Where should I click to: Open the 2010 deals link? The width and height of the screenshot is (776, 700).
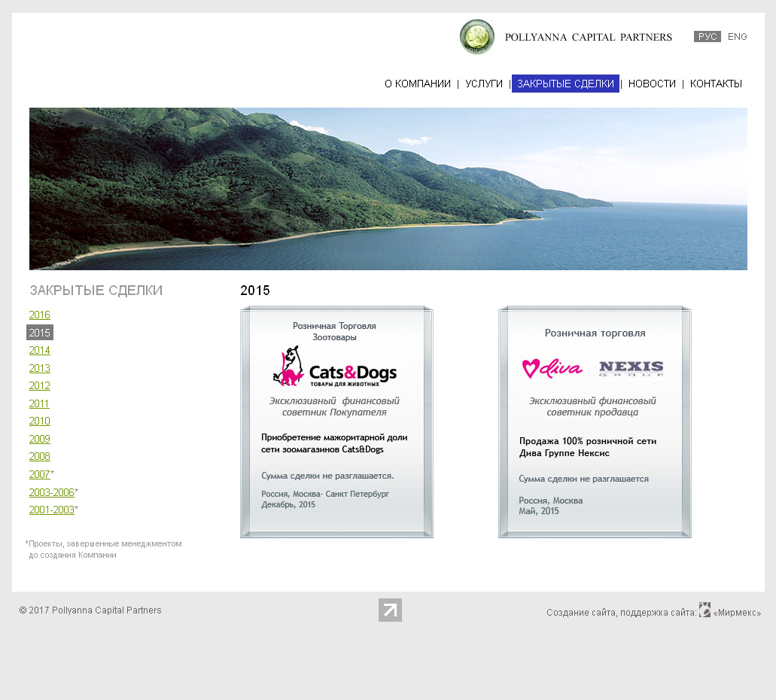[x=40, y=421]
